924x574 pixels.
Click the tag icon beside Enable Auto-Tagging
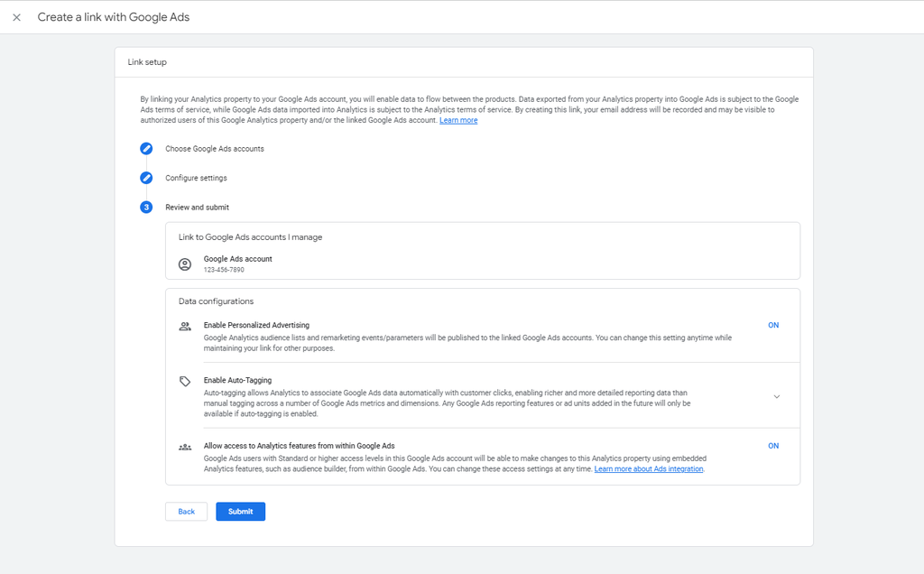tap(185, 382)
